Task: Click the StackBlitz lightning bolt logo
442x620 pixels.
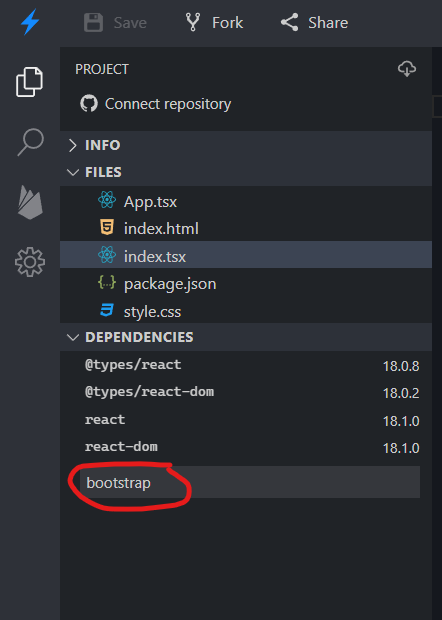Action: click(x=30, y=22)
